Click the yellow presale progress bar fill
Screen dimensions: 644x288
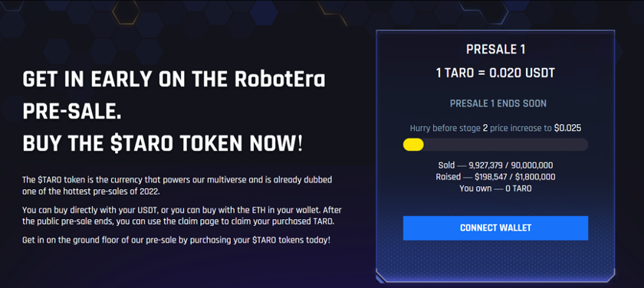(413, 145)
